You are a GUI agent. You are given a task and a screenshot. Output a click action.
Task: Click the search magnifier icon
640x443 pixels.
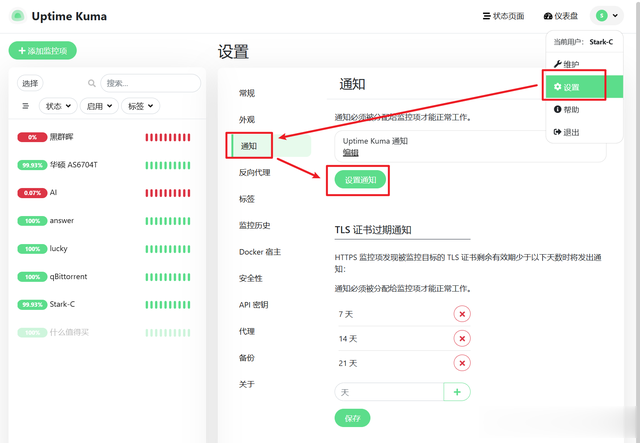tap(91, 83)
